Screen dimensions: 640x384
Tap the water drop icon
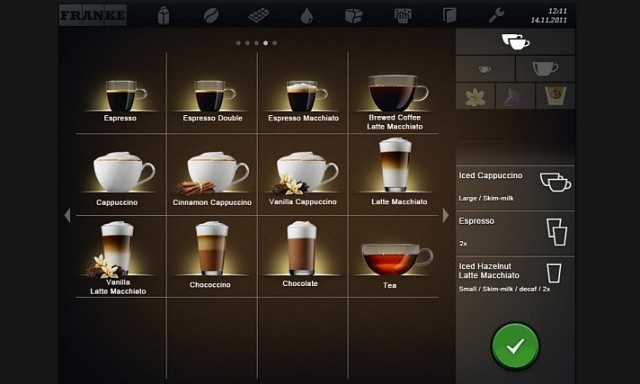[306, 16]
